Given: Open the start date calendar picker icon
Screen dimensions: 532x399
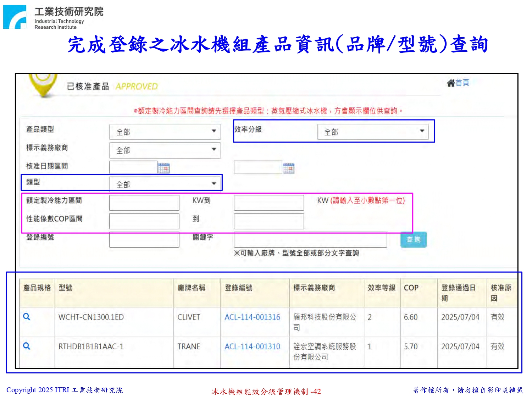Looking at the screenshot, I should pos(164,168).
